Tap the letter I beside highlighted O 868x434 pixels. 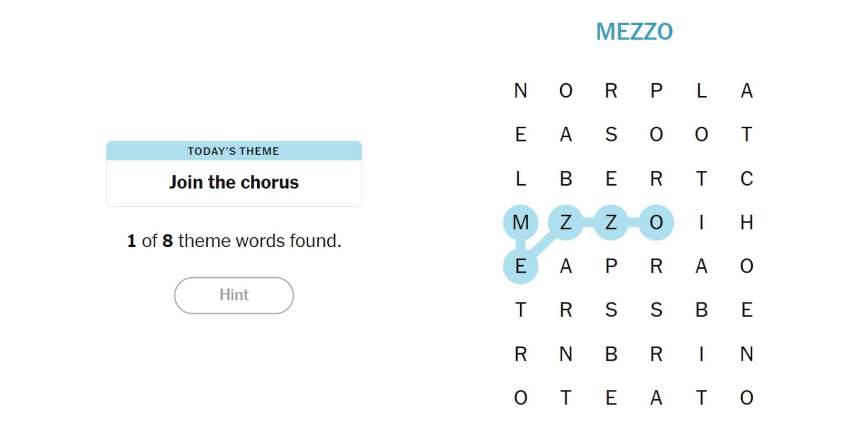coord(701,223)
